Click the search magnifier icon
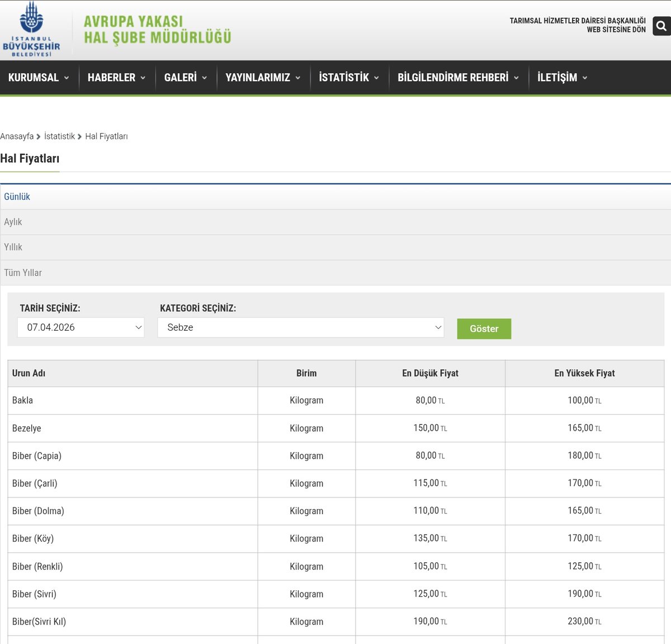Image resolution: width=671 pixels, height=644 pixels. tap(661, 26)
